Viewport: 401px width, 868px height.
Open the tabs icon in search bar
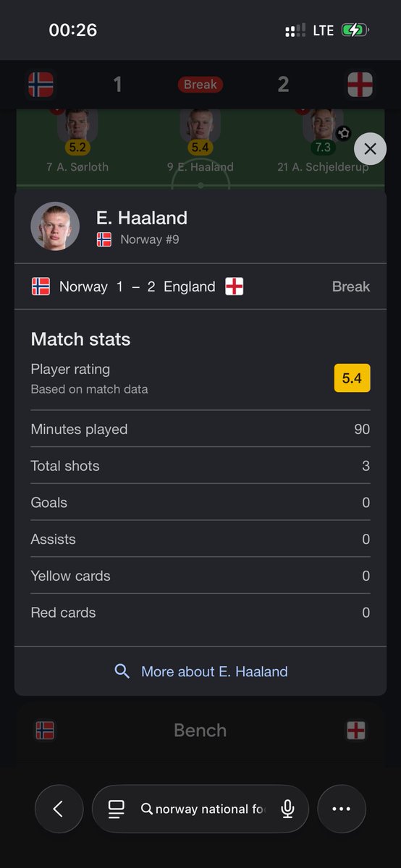[116, 809]
